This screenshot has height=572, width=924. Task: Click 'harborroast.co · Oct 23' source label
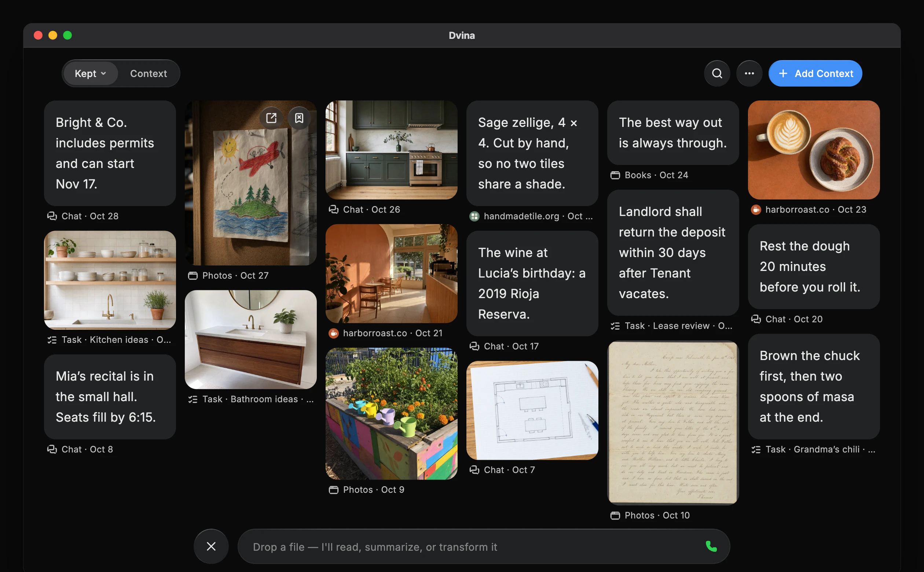pos(808,210)
